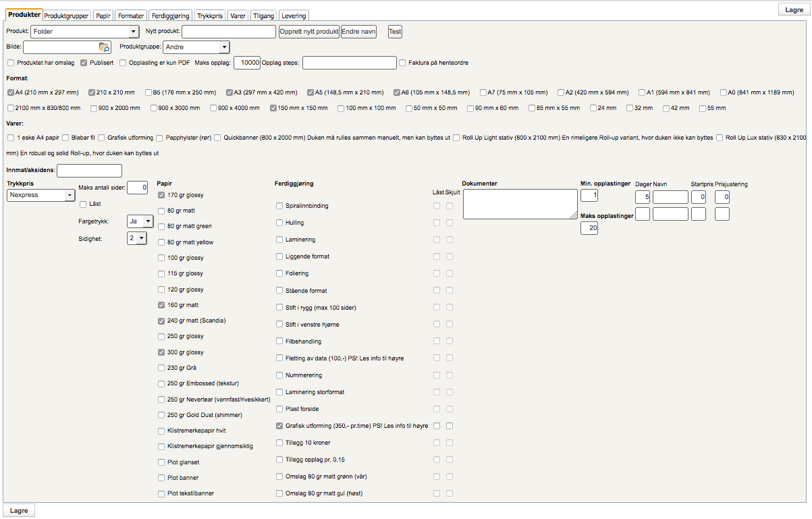The image size is (812, 519).
Task: Click the Endre navn button
Action: tap(358, 32)
